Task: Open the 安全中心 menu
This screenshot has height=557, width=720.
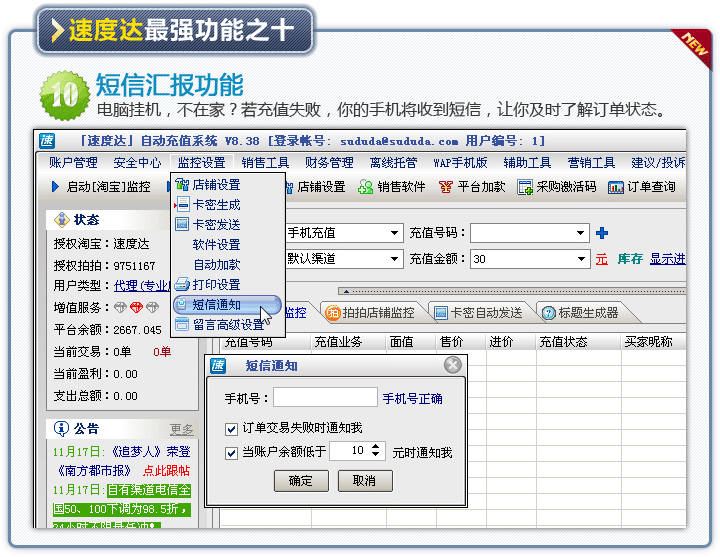Action: pos(137,163)
